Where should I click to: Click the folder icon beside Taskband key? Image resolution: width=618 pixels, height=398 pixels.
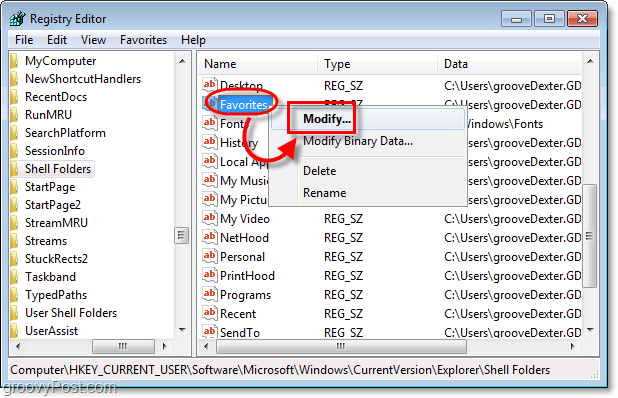15,277
